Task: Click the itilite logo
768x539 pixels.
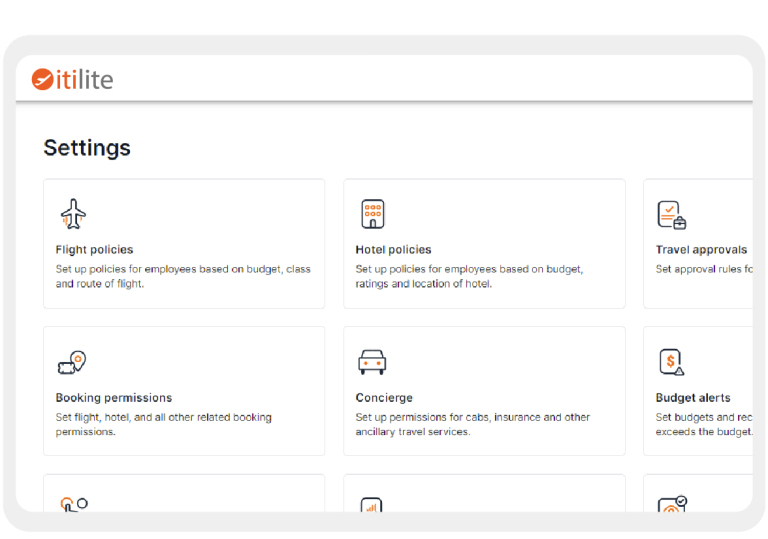Action: click(72, 79)
